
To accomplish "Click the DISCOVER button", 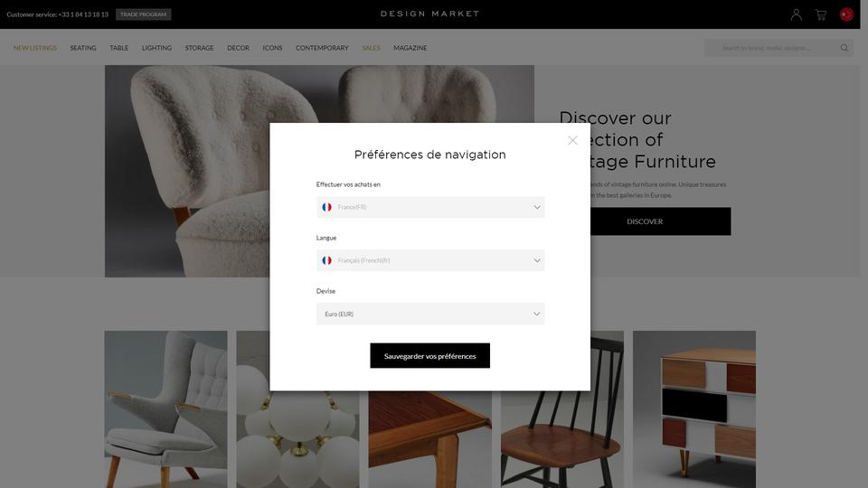I will [645, 221].
